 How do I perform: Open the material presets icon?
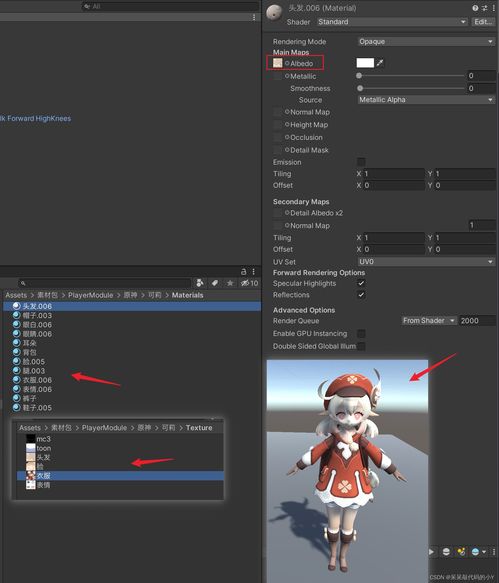tap(484, 8)
